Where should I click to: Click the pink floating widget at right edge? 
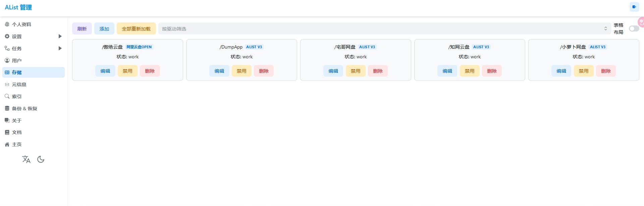click(x=641, y=22)
